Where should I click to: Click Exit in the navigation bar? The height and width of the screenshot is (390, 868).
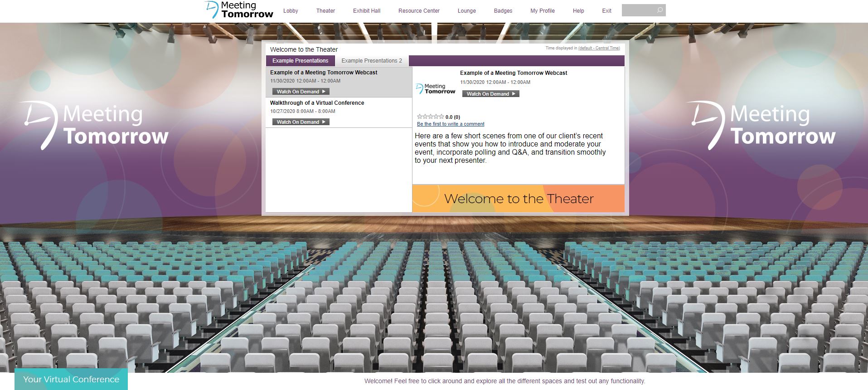[x=606, y=11]
